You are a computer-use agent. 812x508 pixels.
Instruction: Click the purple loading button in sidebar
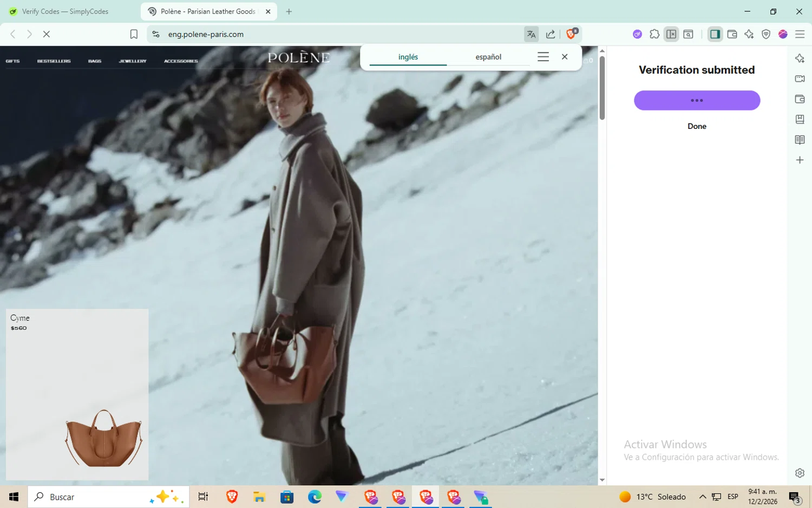pyautogui.click(x=697, y=100)
